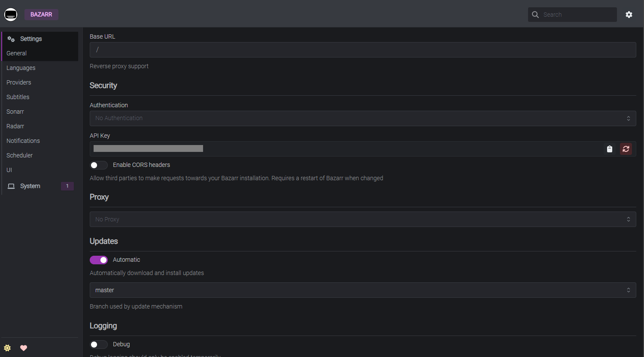Focus the Search text box
Image resolution: width=644 pixels, height=357 pixels.
(577, 15)
